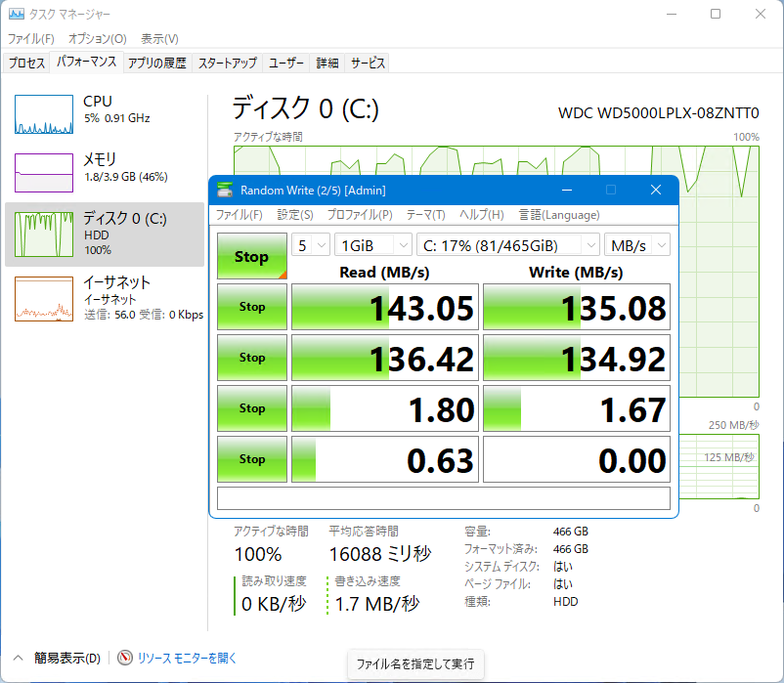Open the unit dropdown showing MB/s
The image size is (784, 683).
pyautogui.click(x=637, y=245)
